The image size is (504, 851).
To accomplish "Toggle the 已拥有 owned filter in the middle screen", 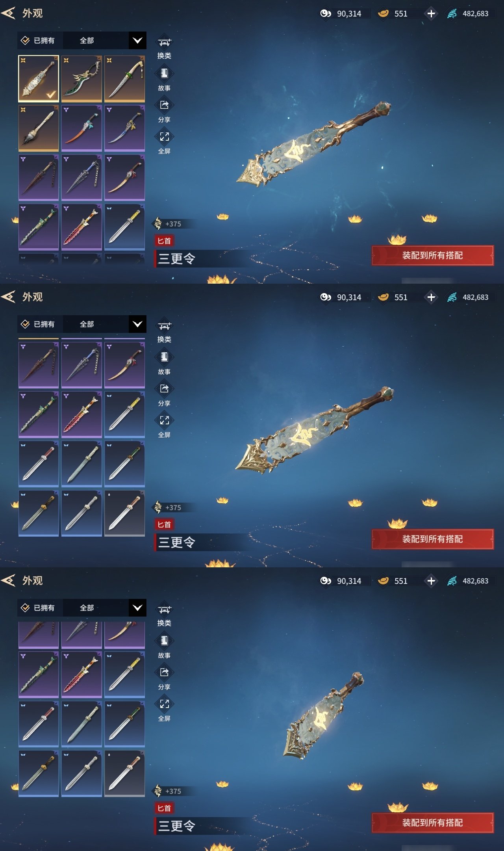I will pos(38,324).
